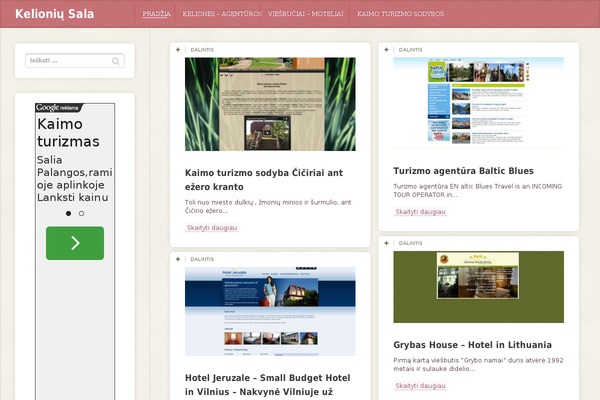
Task: Open Kelionės - Agentūros menu
Action: tap(222, 14)
